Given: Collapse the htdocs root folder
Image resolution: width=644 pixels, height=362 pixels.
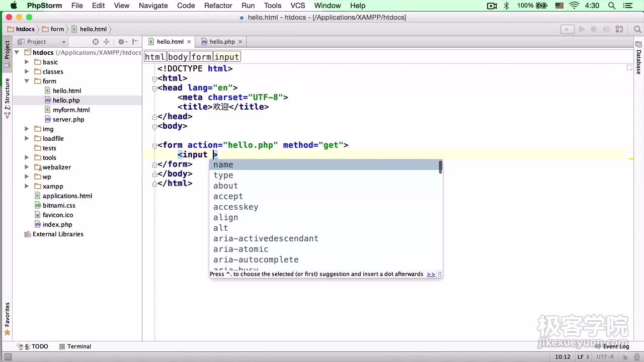Looking at the screenshot, I should (17, 52).
